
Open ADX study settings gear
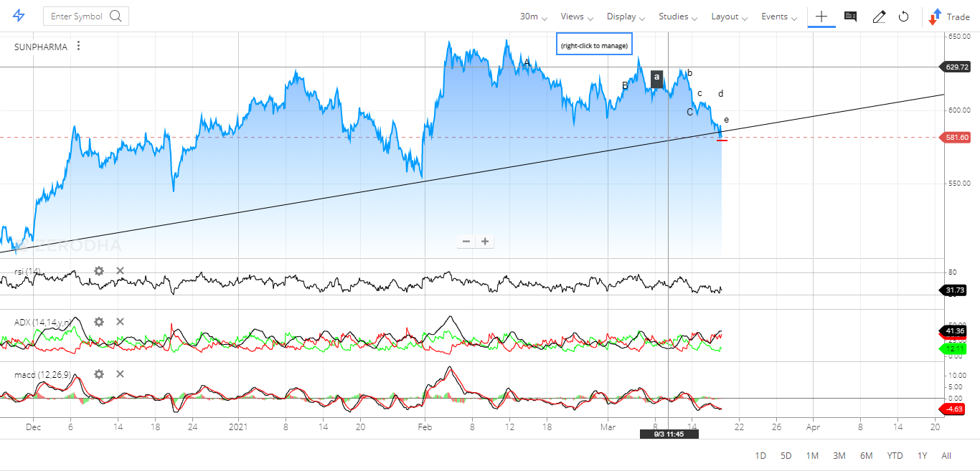coord(99,322)
